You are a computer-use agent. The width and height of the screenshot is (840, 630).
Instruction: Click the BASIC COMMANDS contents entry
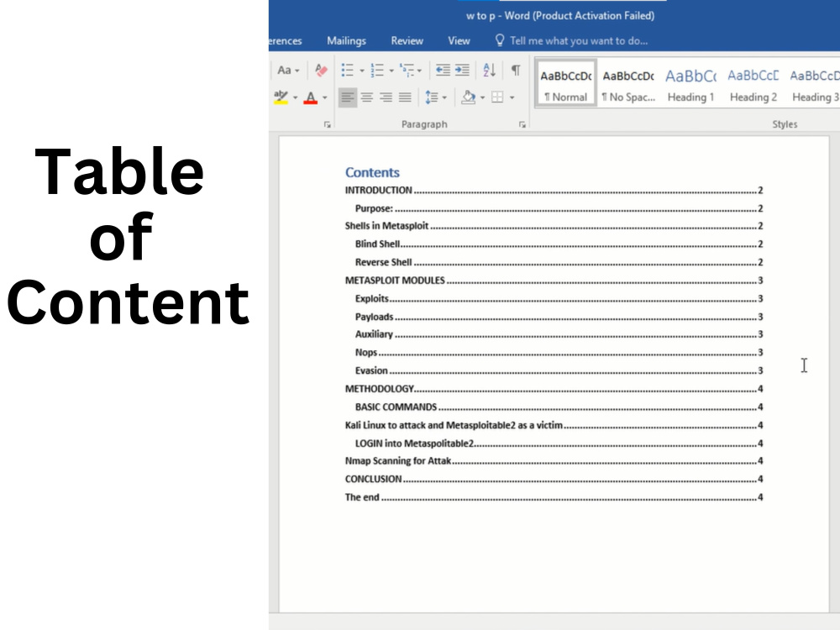click(559, 407)
